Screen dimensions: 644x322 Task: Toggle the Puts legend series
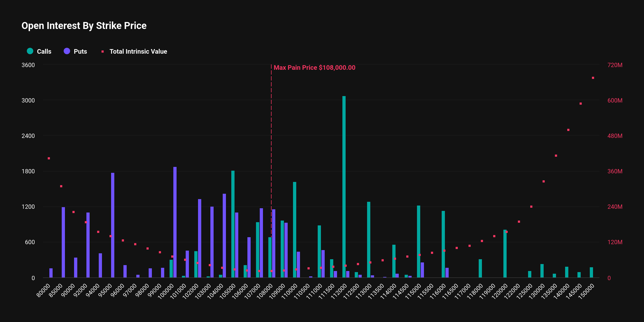pyautogui.click(x=80, y=52)
